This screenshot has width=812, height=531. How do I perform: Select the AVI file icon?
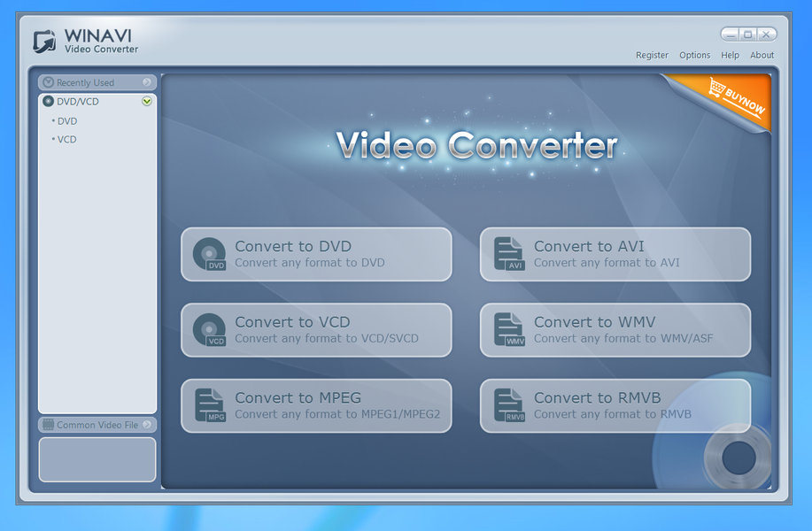[x=509, y=253]
